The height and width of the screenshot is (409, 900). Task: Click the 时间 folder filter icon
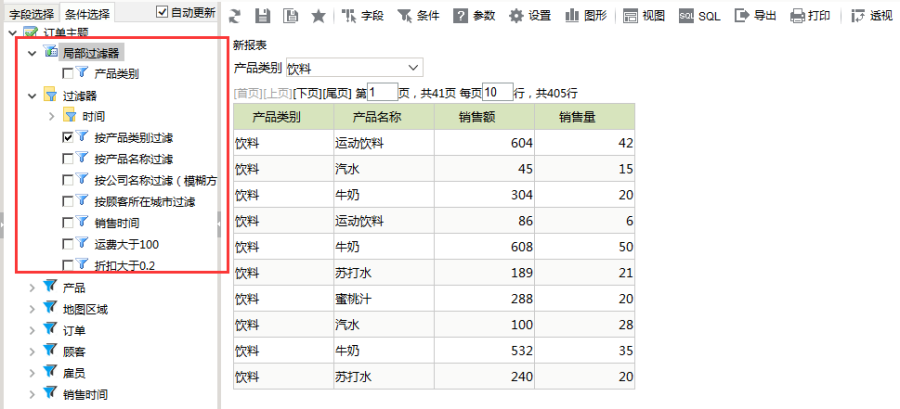pyautogui.click(x=70, y=116)
